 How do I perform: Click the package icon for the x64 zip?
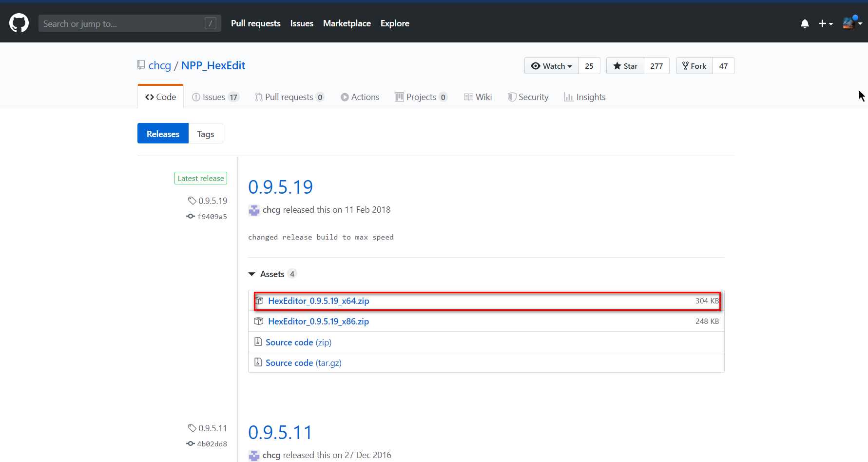point(259,301)
